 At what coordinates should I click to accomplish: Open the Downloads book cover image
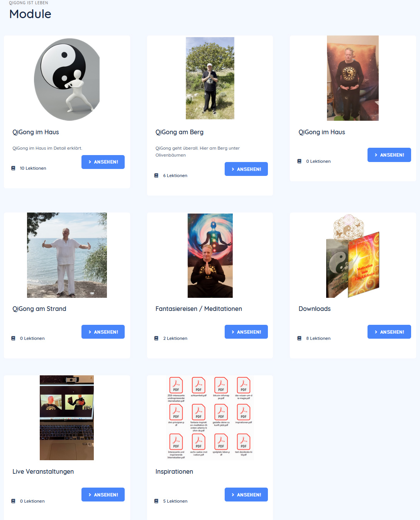pyautogui.click(x=353, y=256)
